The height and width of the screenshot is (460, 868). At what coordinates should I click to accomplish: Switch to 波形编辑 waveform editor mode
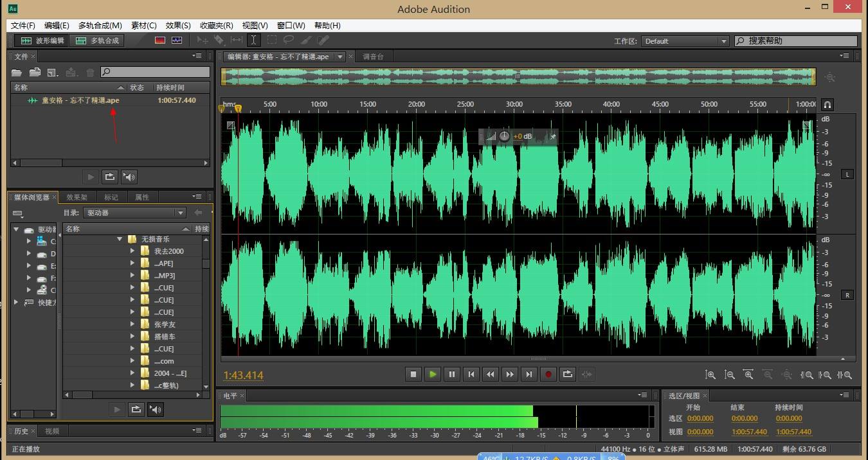pos(41,40)
